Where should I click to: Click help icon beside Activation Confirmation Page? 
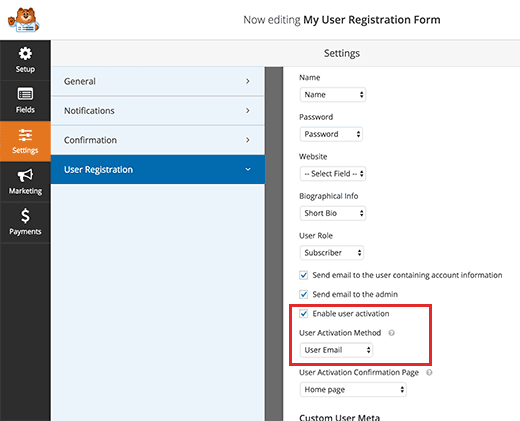429,372
